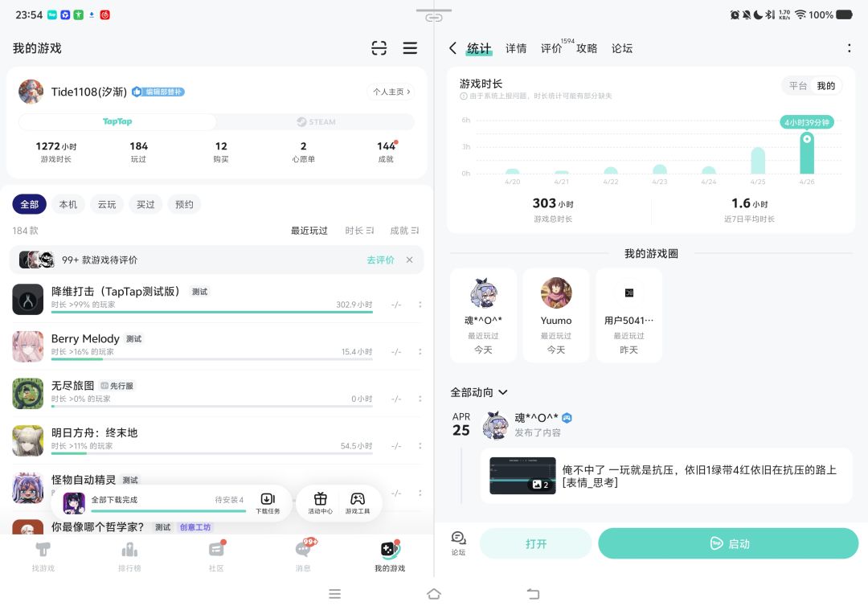Switch to 详情 tab
Screen dimensions: 868x610
pyautogui.click(x=516, y=49)
